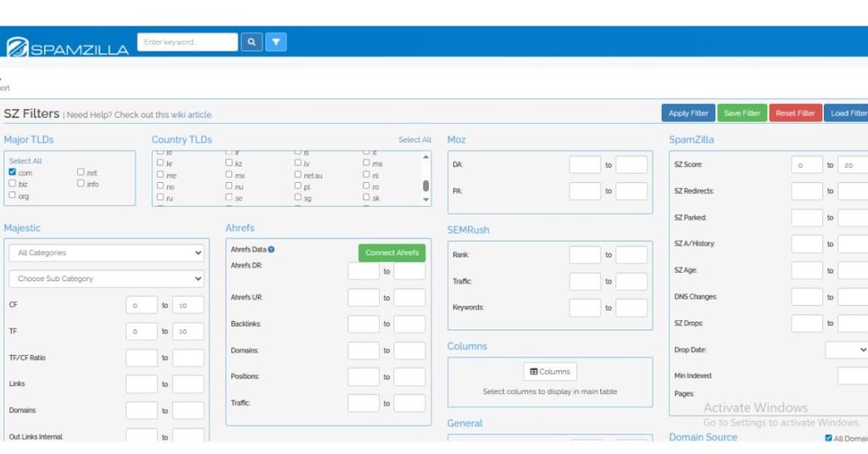The image size is (868, 454).
Task: Click the Moz DA minimum field
Action: [x=585, y=165]
